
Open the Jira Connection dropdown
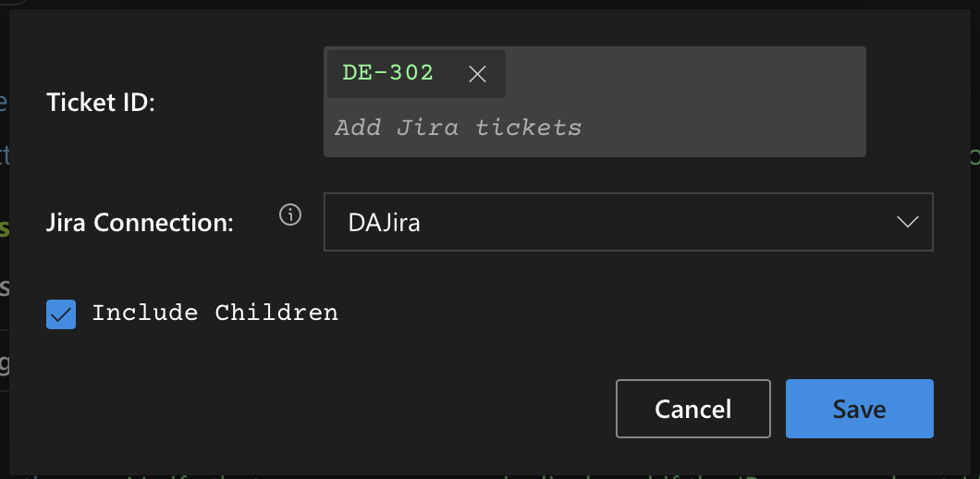click(x=628, y=222)
